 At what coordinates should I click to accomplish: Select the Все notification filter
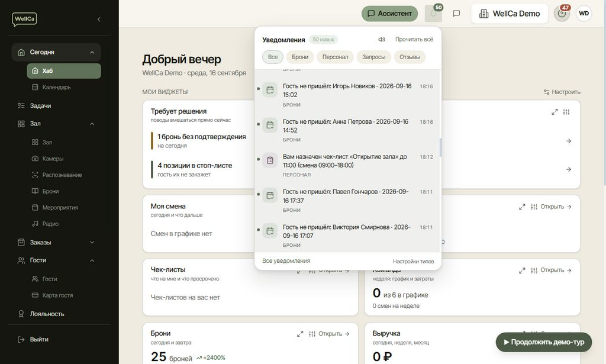click(272, 57)
